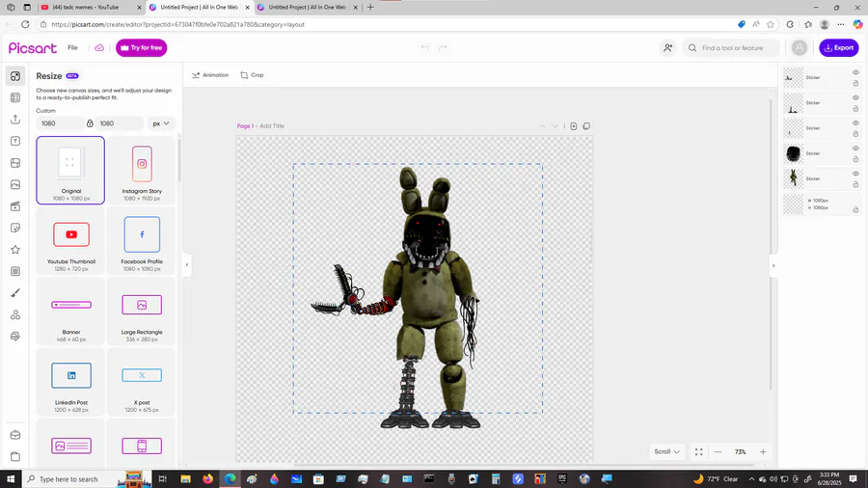868x488 pixels.
Task: Select the Youtube Thumbnail size preset
Action: 70,241
